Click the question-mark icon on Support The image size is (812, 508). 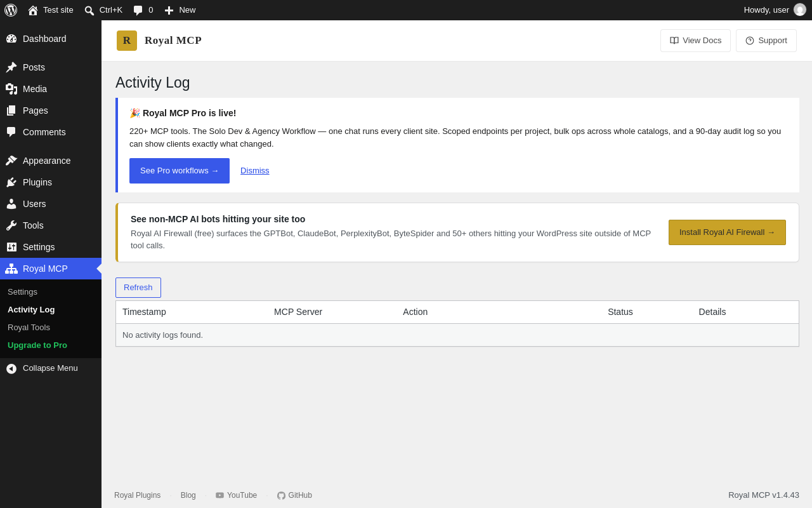750,41
